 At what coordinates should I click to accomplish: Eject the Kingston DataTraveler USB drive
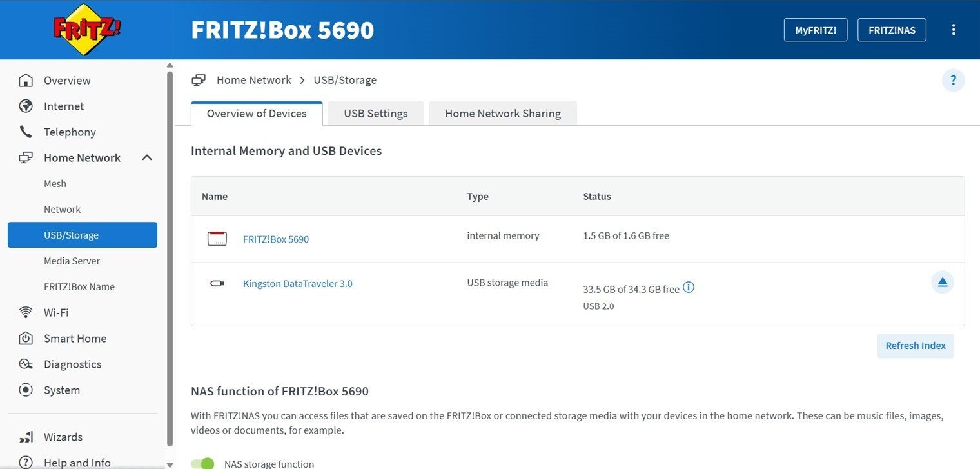click(942, 283)
